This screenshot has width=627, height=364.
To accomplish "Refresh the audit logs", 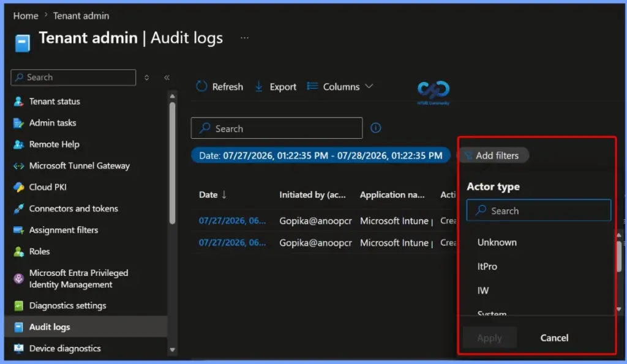I will [219, 87].
